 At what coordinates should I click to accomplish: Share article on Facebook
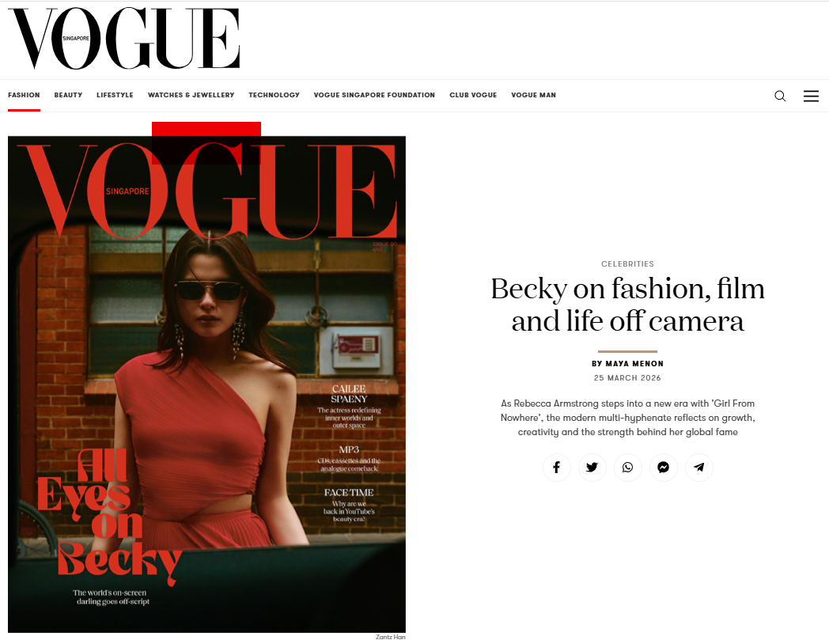pos(557,468)
